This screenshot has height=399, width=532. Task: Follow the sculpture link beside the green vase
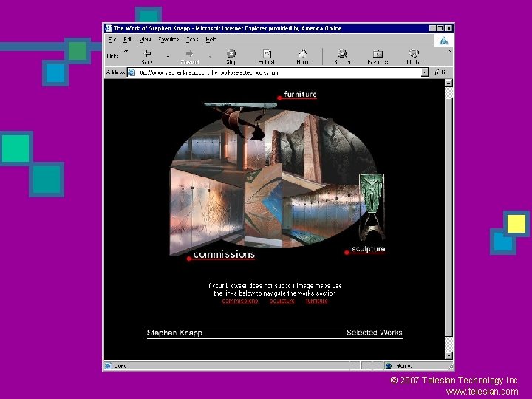pyautogui.click(x=368, y=249)
